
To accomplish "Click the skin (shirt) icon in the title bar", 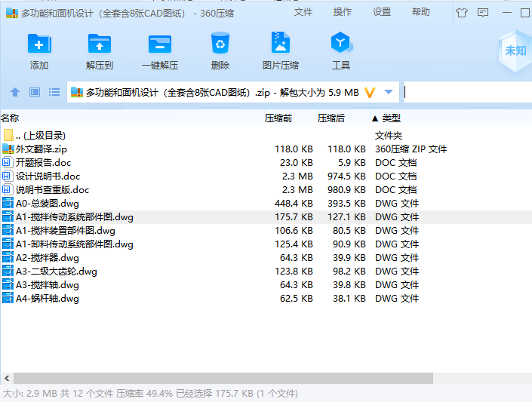I will point(461,13).
